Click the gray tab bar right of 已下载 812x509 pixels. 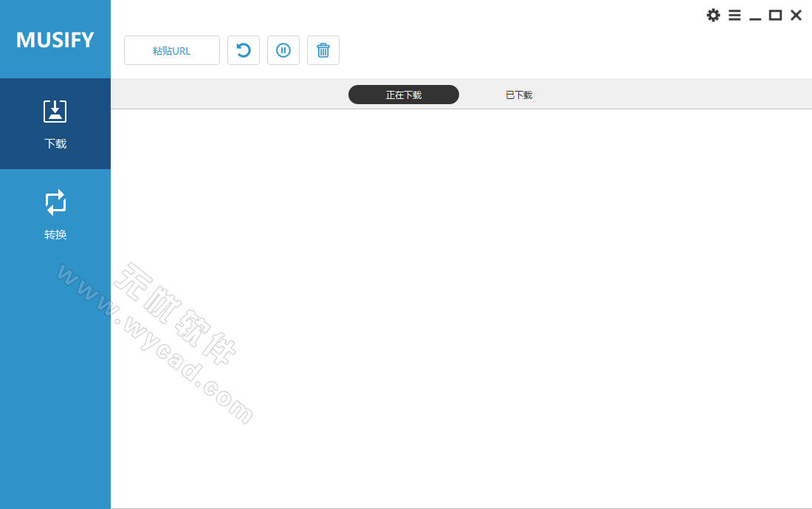pyautogui.click(x=664, y=95)
